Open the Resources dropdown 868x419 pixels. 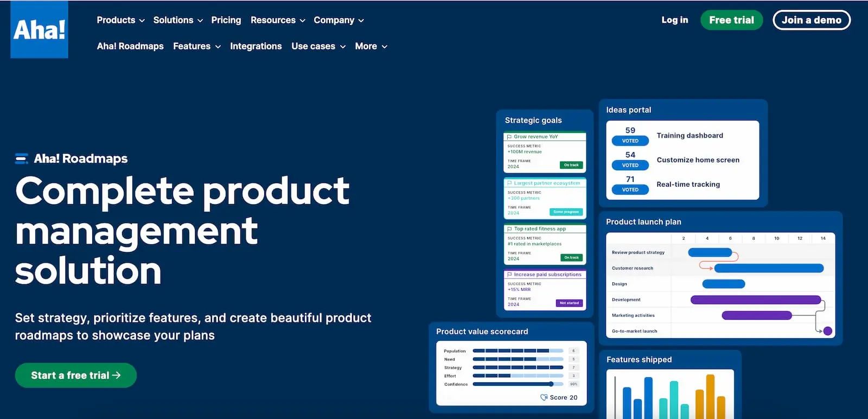278,20
